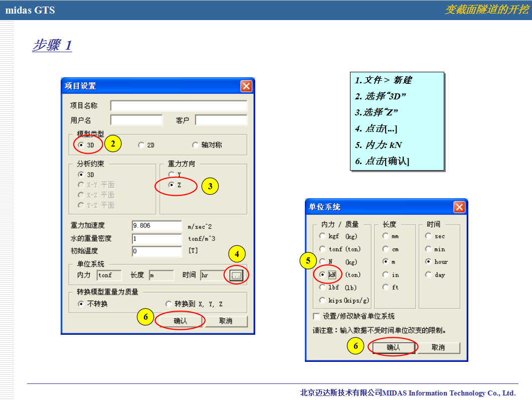
Task: Cancel the 单位系统 dialog
Action: click(x=438, y=347)
